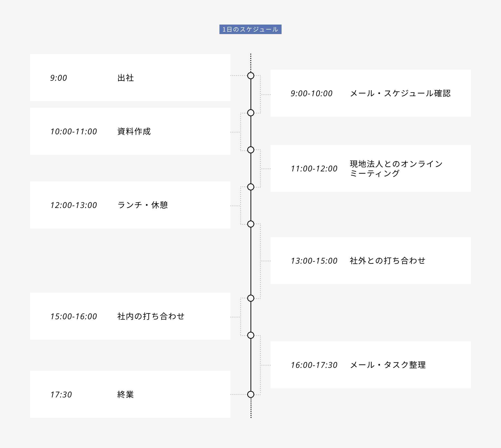501x448 pixels.
Task: Click the 10:00 timeline circle marker
Action: [x=250, y=113]
